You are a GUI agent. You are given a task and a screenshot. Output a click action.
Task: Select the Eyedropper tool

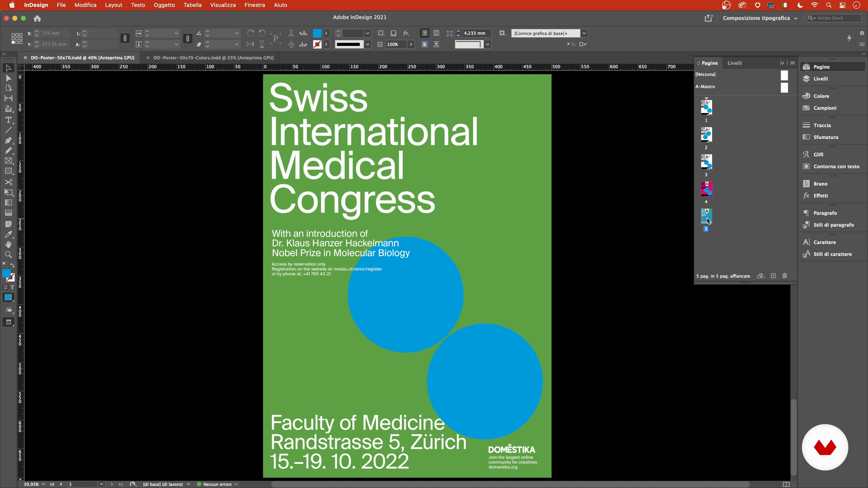(8, 235)
